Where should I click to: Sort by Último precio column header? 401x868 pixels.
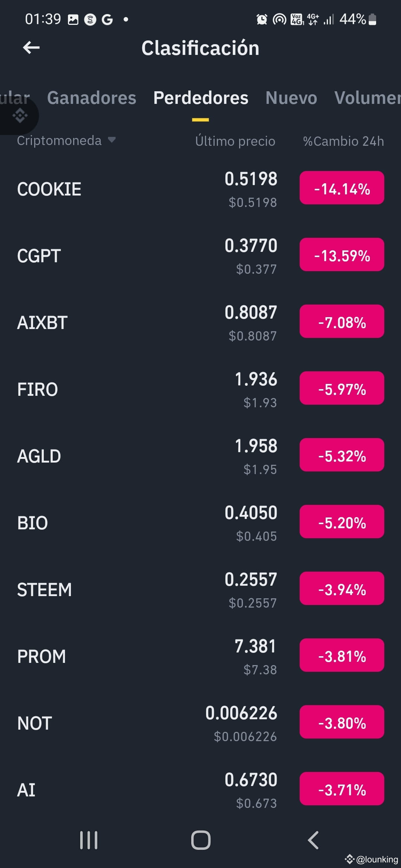click(x=235, y=141)
